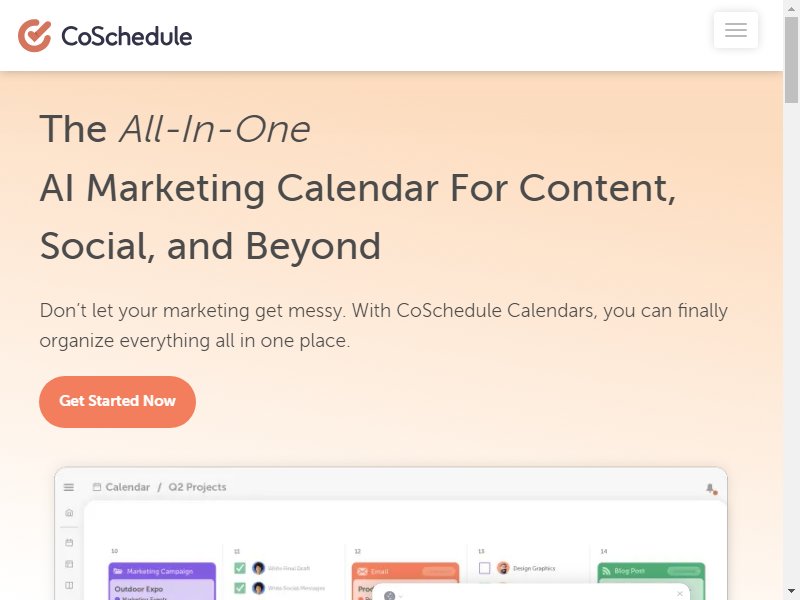Click the home icon in preview sidebar

[x=69, y=513]
